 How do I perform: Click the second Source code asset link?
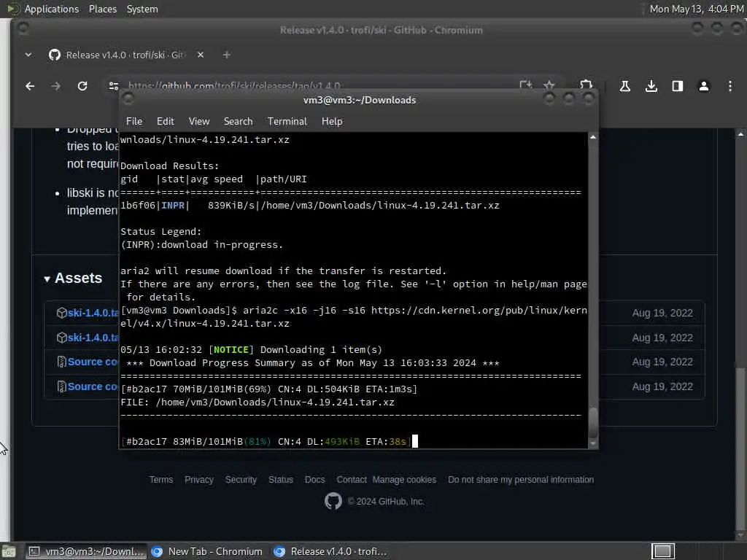(x=93, y=386)
